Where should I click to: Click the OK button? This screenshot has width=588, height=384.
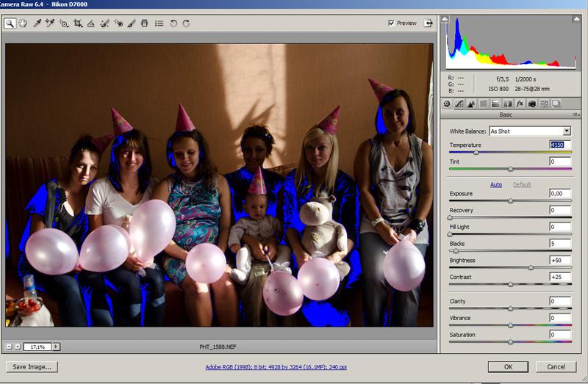click(x=508, y=367)
